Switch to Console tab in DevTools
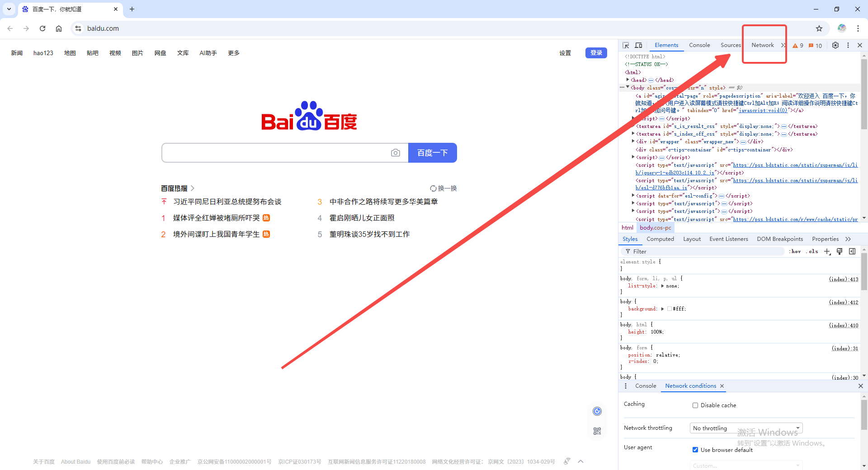This screenshot has height=470, width=868. (x=699, y=45)
